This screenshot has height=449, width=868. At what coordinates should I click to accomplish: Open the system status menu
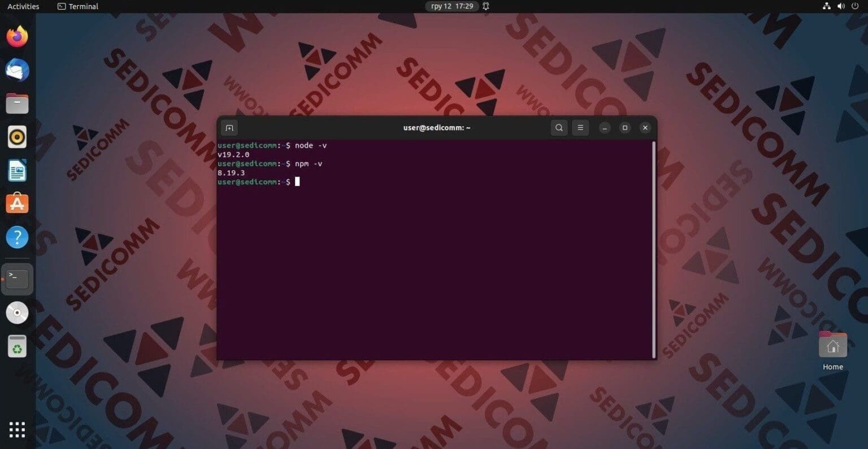(842, 6)
